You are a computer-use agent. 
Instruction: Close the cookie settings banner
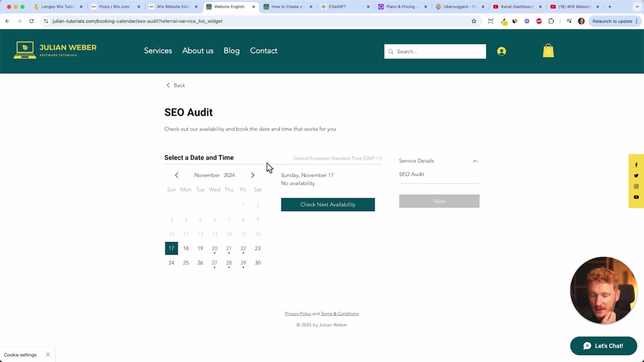(48, 354)
